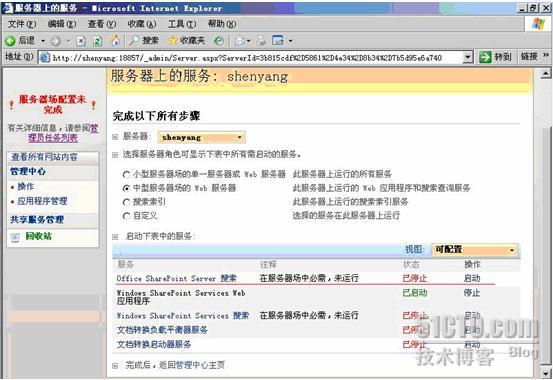
Task: Open 操作 sidebar link
Action: (26, 187)
